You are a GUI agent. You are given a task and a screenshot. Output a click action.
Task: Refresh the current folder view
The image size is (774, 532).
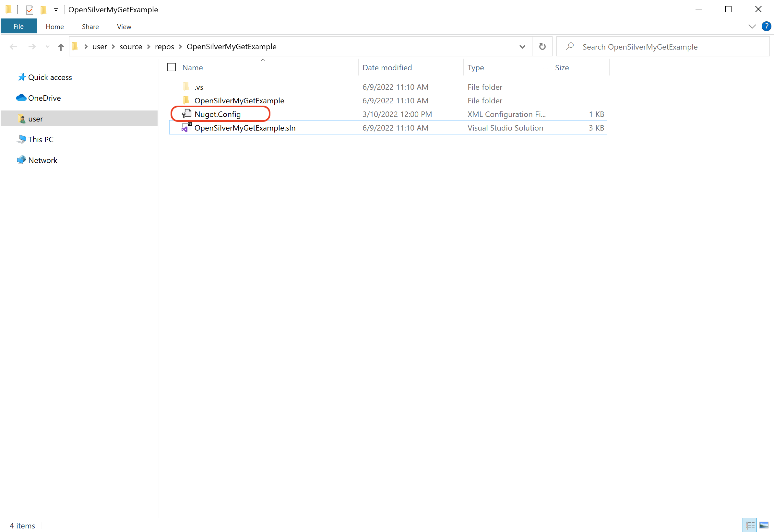543,47
